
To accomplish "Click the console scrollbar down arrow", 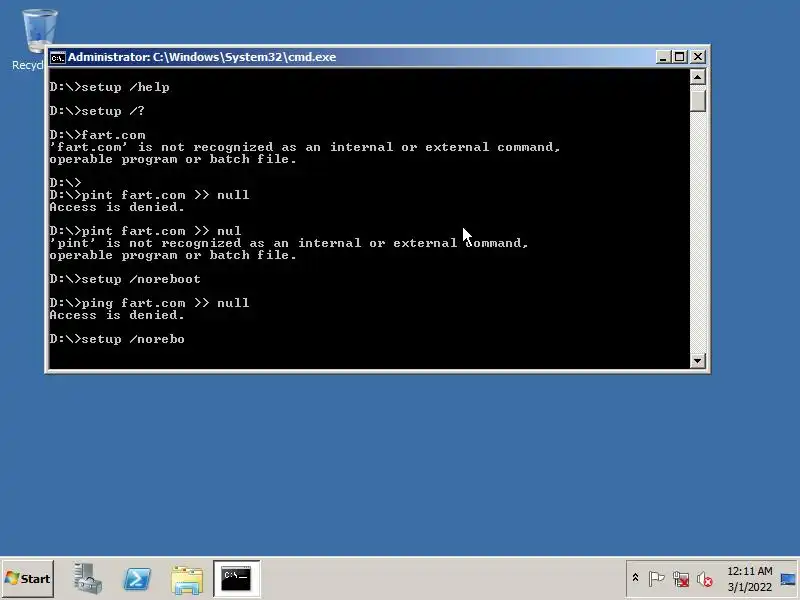I will (x=697, y=361).
